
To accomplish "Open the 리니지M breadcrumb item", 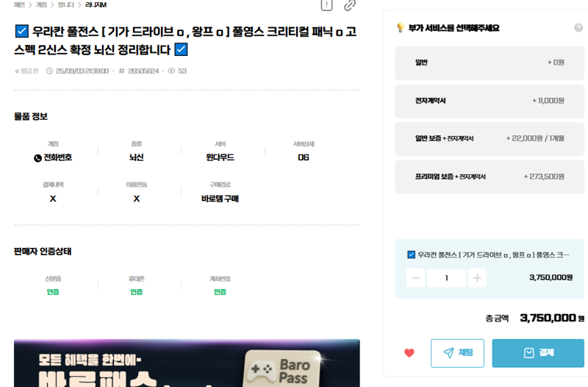I will (96, 5).
